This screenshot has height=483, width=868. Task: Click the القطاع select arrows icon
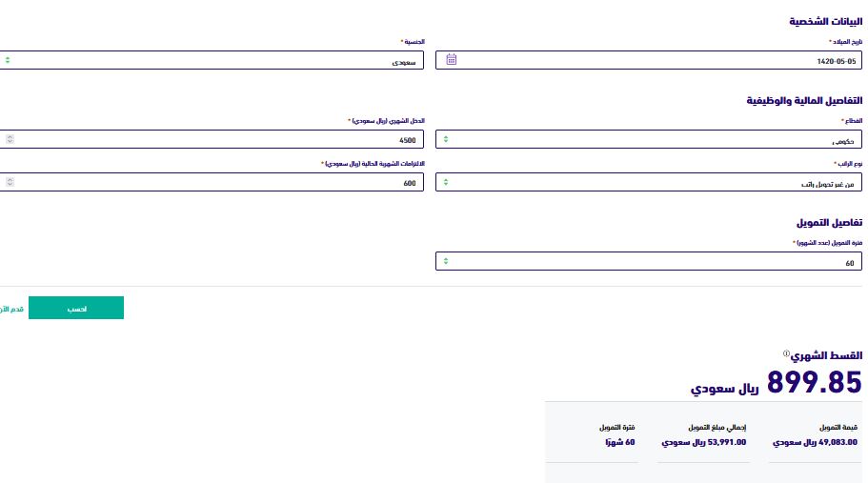tap(446, 139)
